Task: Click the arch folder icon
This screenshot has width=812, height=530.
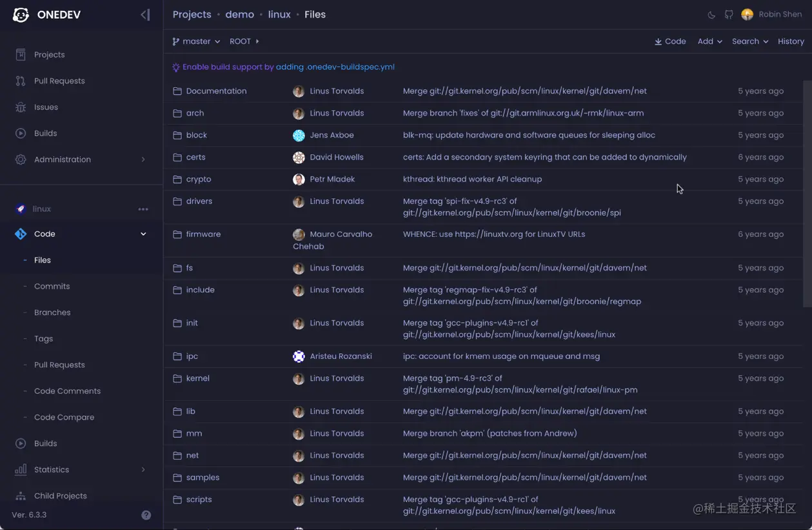Action: (x=177, y=113)
